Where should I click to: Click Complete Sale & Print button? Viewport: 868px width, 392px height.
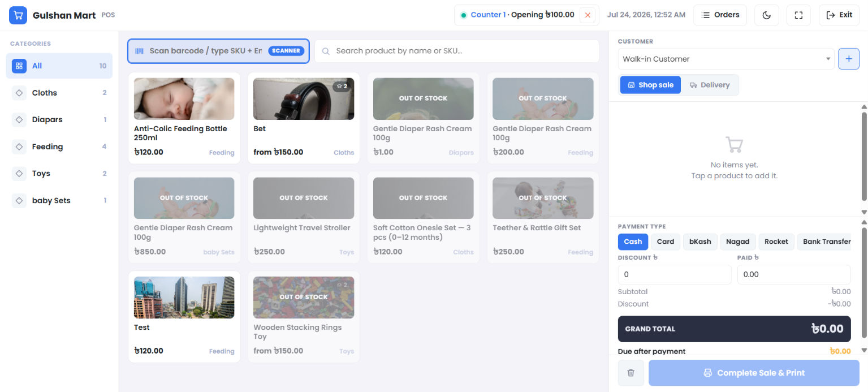click(x=754, y=373)
